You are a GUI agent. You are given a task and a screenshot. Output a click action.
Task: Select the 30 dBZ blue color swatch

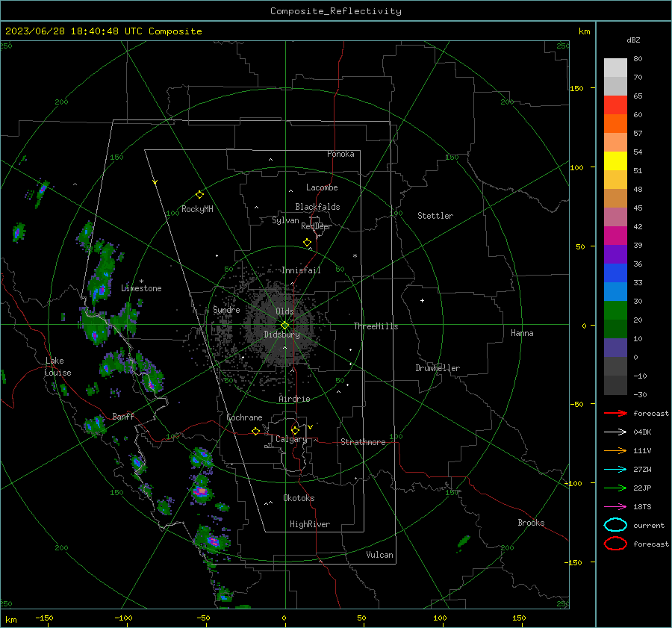[x=615, y=291]
